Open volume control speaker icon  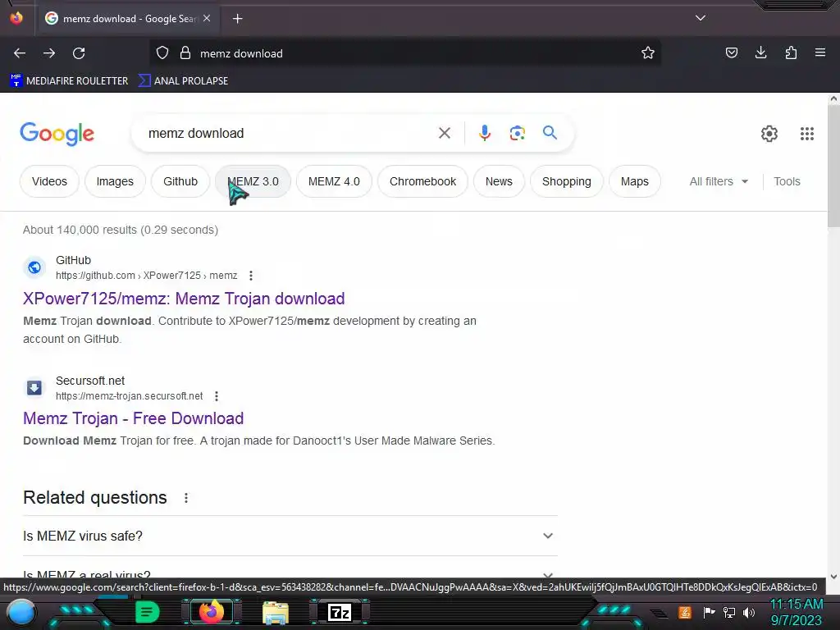coord(749,612)
